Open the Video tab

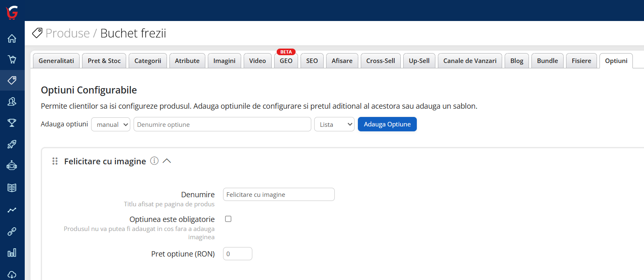(x=258, y=61)
